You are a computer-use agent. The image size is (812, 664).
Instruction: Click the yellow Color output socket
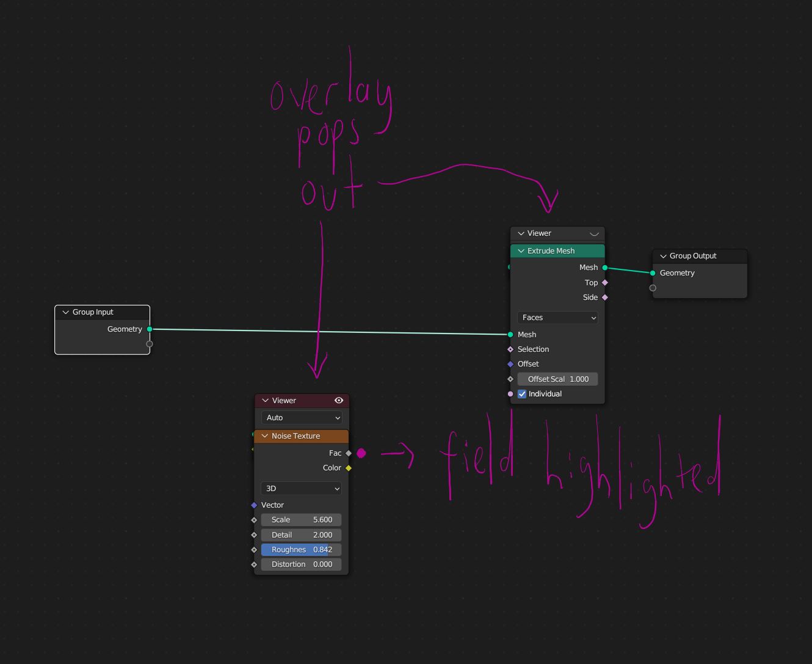(x=349, y=468)
